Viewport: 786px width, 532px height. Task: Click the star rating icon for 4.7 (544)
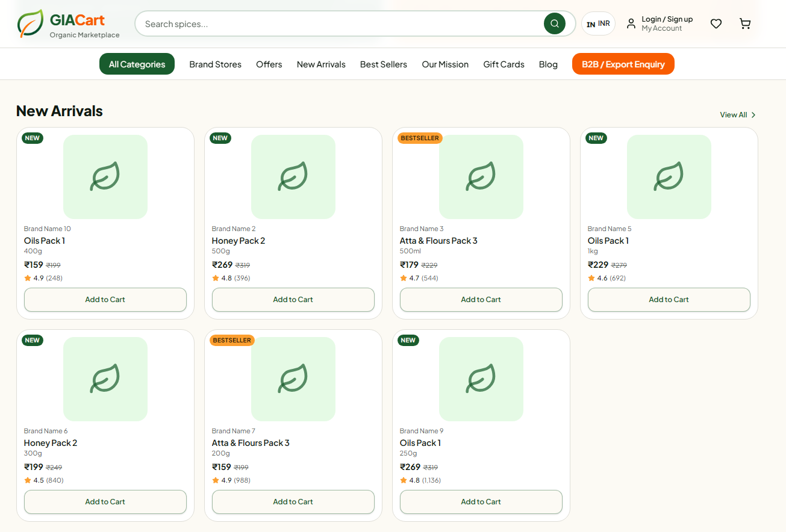(404, 278)
